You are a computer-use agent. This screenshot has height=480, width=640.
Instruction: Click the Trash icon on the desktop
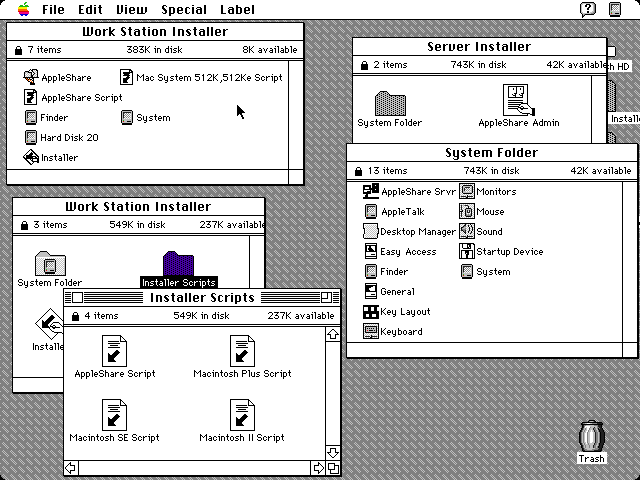coord(591,437)
